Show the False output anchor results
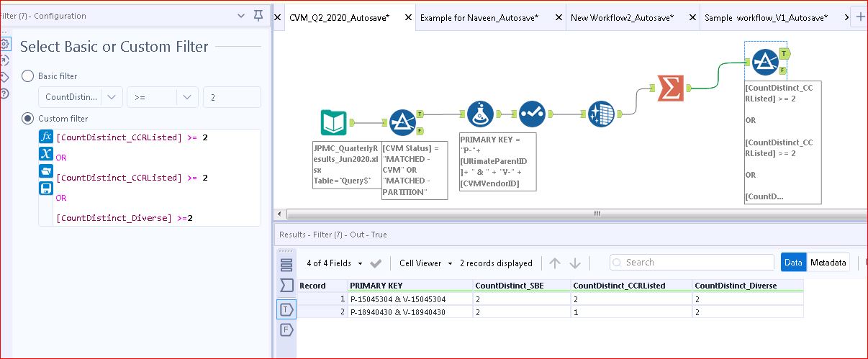868x359 pixels. coord(286,330)
